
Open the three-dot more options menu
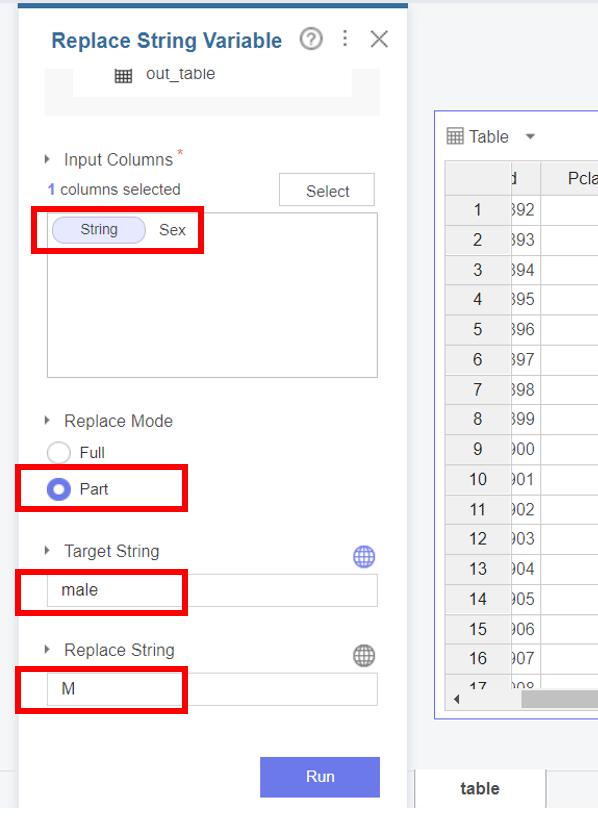pos(345,39)
